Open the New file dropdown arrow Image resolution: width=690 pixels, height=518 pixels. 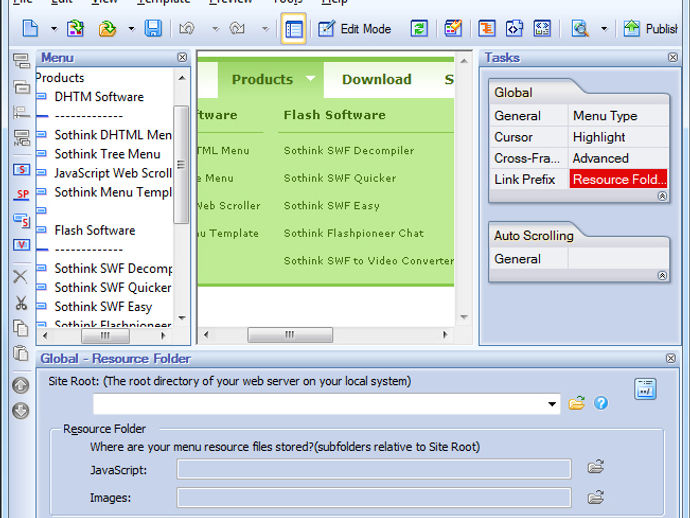[54, 29]
